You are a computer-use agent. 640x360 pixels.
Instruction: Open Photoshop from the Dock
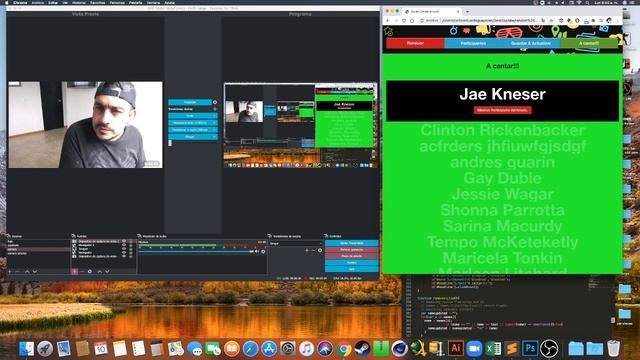coord(530,349)
